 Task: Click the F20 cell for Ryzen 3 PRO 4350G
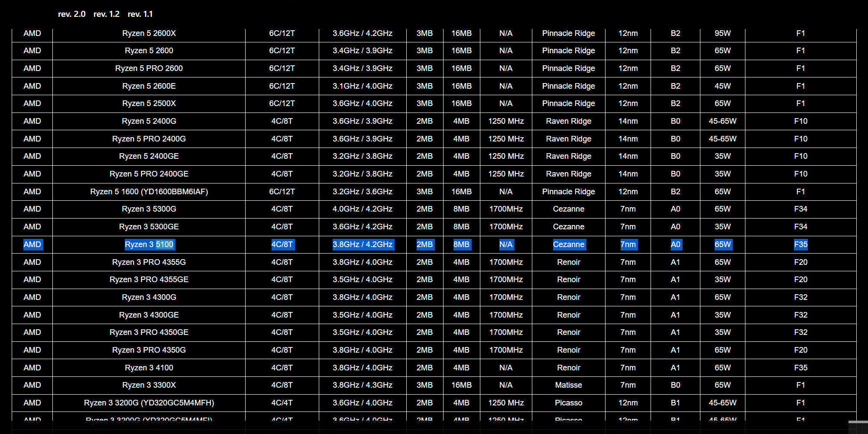point(800,350)
